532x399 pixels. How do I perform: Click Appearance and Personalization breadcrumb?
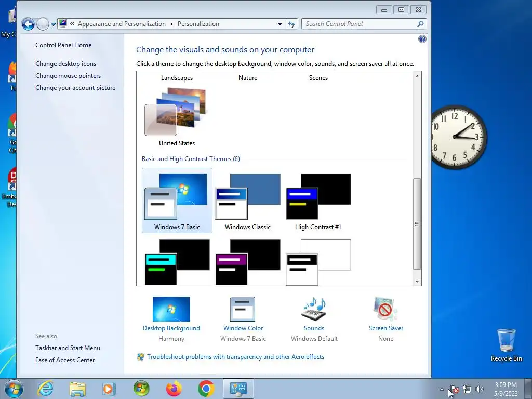click(x=122, y=24)
